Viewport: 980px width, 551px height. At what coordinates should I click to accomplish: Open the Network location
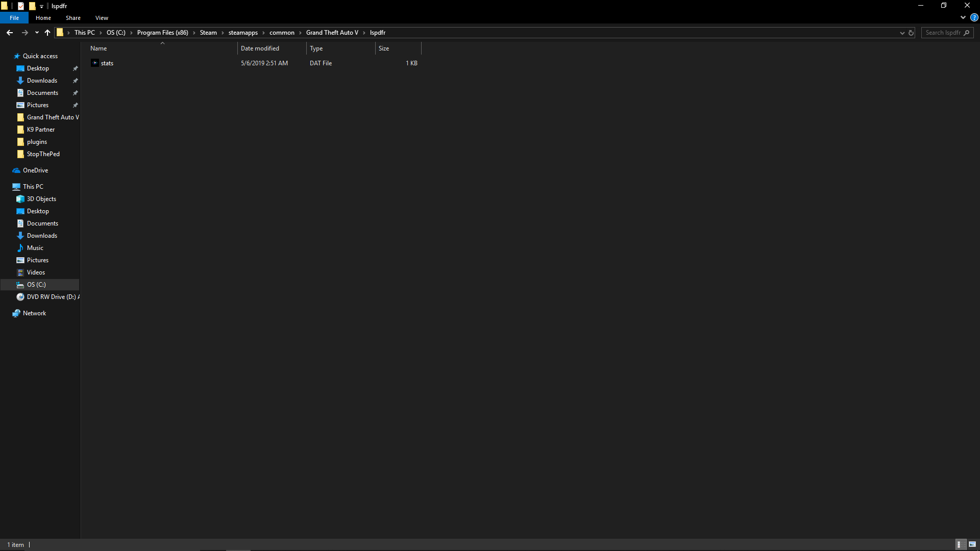(34, 313)
